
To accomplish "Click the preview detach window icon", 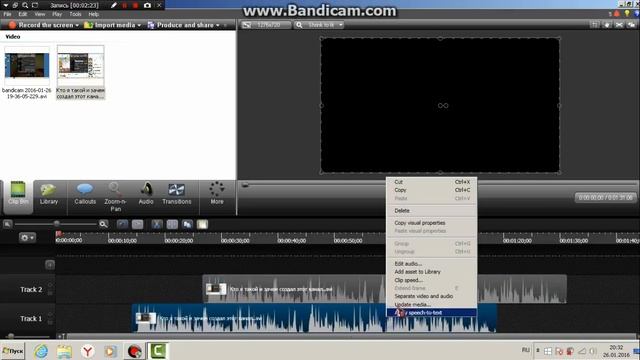I will click(x=632, y=25).
